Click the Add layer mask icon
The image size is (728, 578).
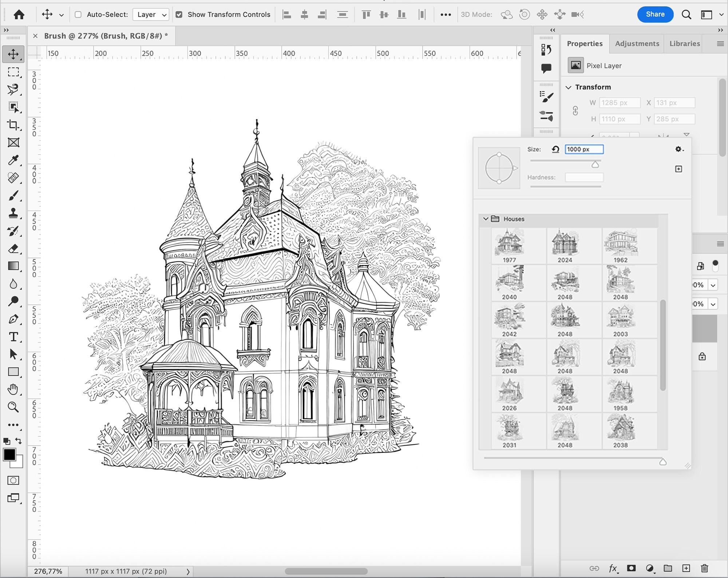631,567
